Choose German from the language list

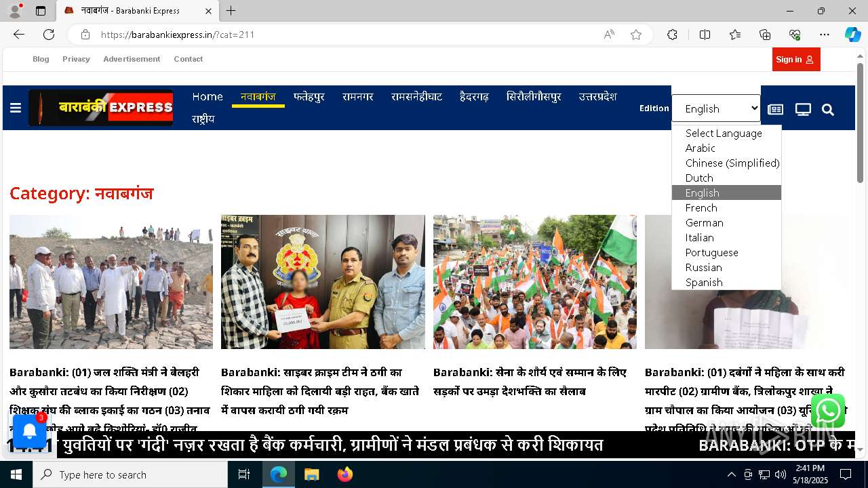[x=726, y=222]
